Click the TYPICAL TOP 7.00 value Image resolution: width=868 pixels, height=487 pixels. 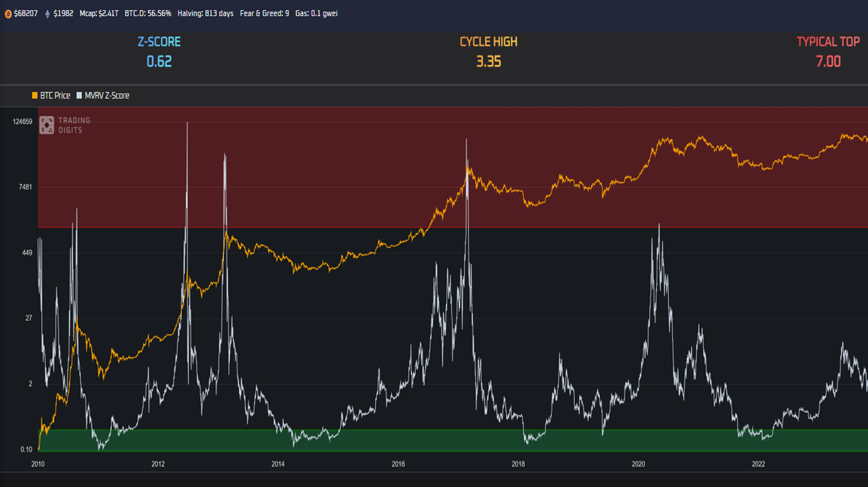point(828,62)
